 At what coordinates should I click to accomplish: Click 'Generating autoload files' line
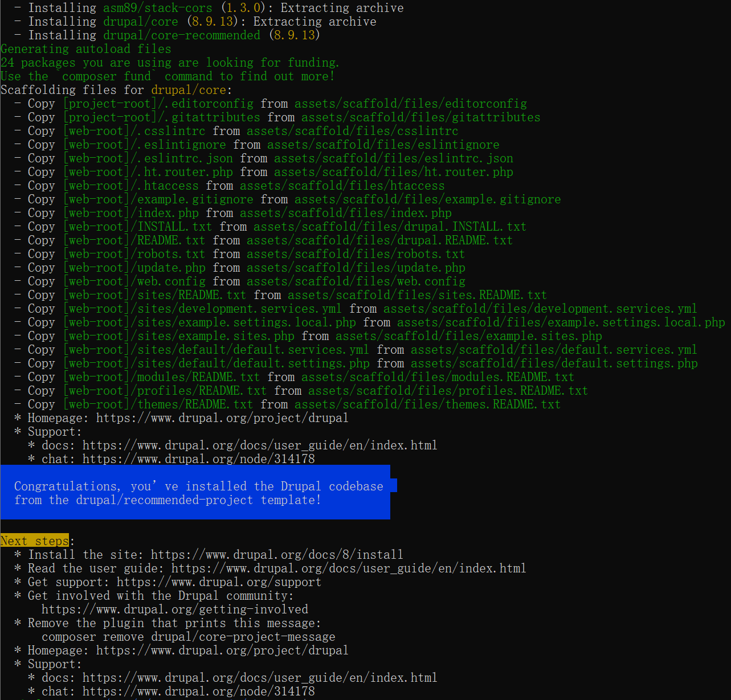pos(85,49)
